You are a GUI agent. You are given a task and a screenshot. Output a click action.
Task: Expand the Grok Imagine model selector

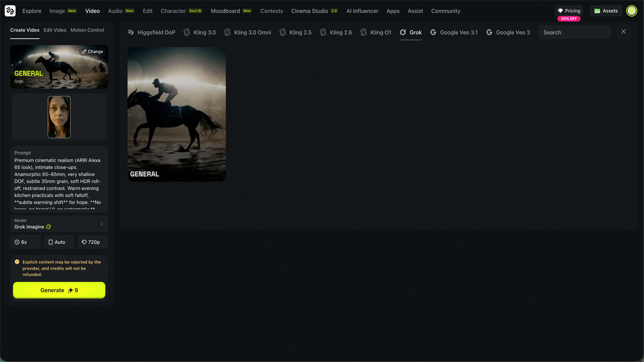coord(59,224)
